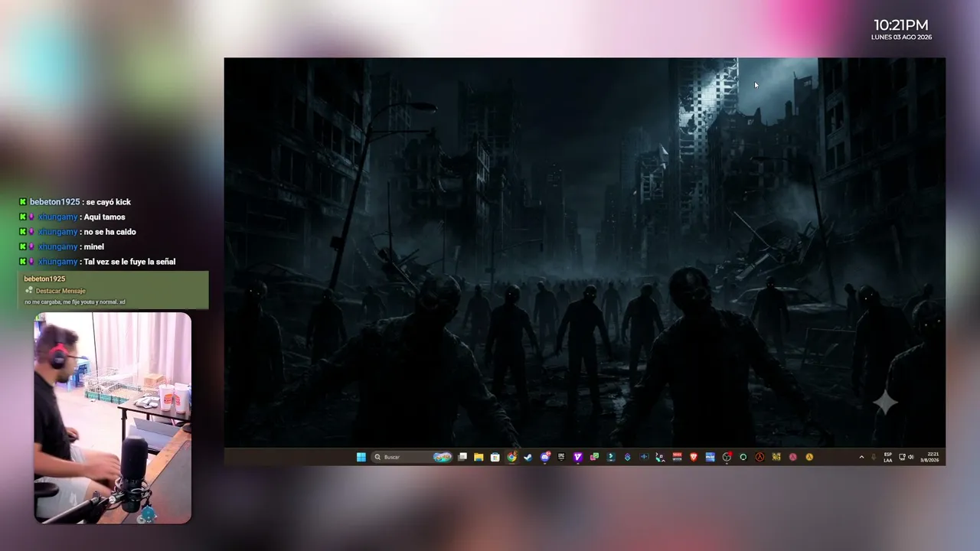Show hidden system tray icons
Viewport: 980px width, 551px height.
861,457
